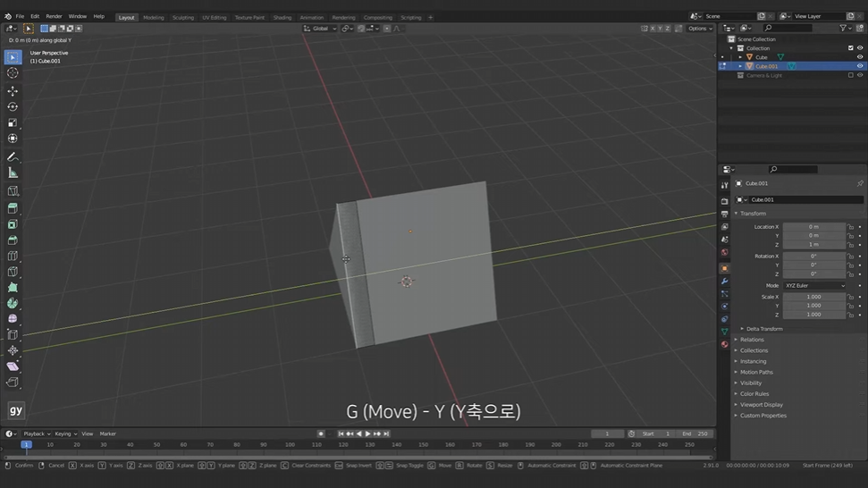Select the Loop Cut tool

point(13,256)
